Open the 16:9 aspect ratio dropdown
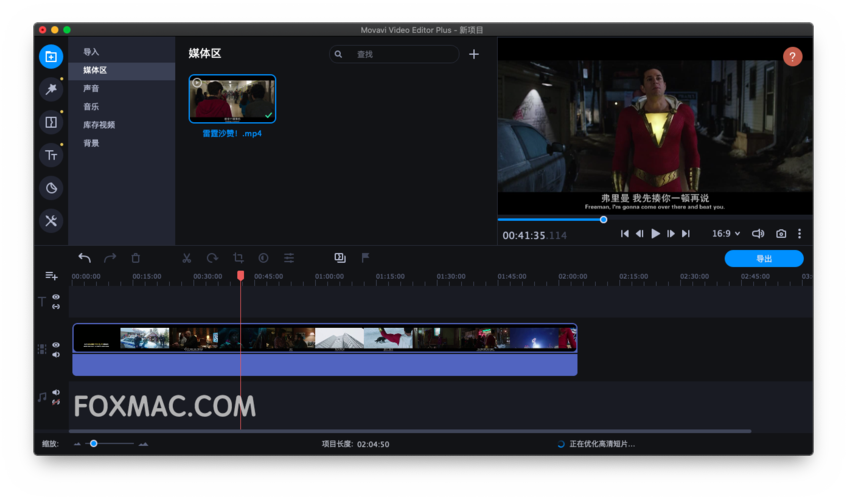 [x=726, y=234]
